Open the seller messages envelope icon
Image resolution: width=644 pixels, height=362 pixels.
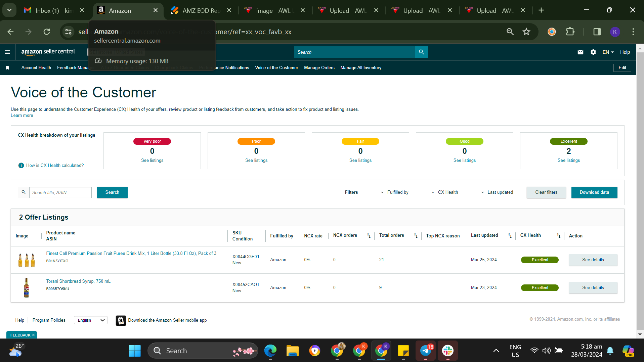580,52
